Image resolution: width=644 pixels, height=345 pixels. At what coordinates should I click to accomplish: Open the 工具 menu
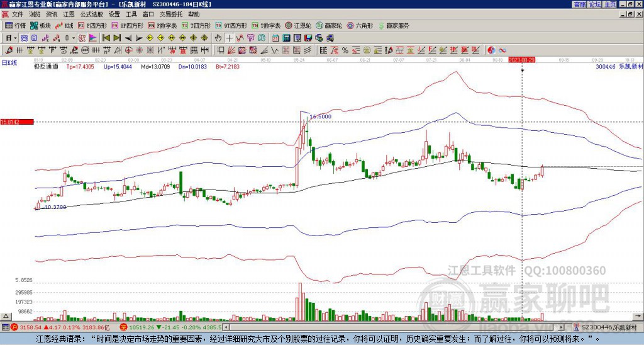pyautogui.click(x=131, y=14)
